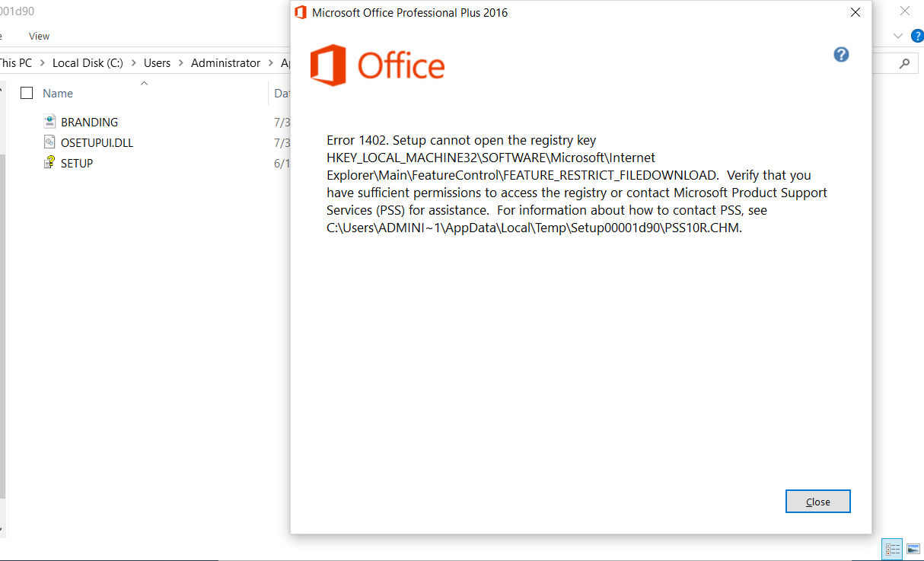Navigate to This PC via the breadcrumb
924x561 pixels.
tap(17, 63)
